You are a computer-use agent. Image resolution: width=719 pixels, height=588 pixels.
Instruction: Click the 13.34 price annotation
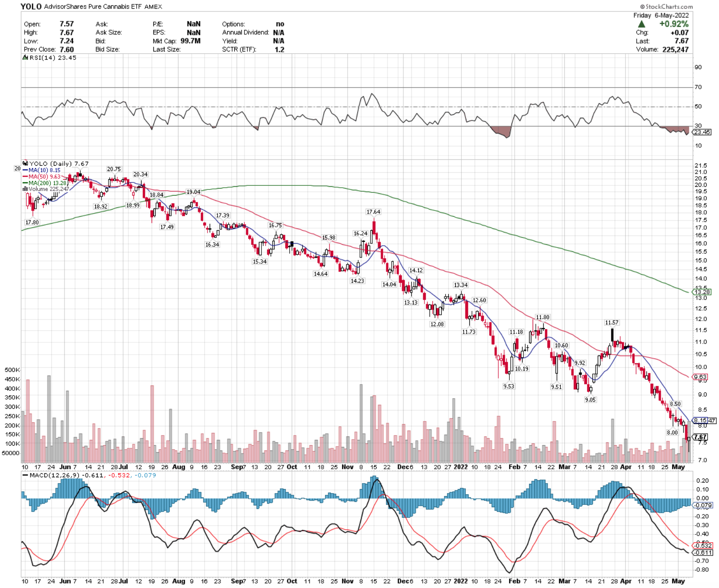(x=461, y=285)
